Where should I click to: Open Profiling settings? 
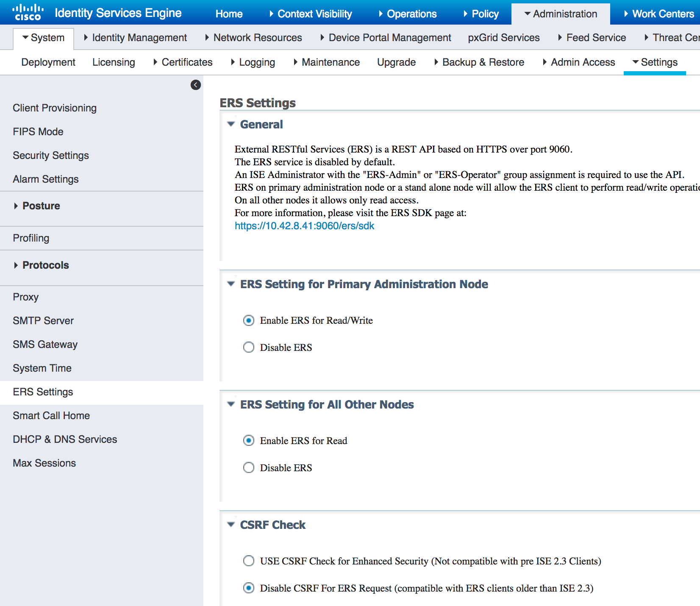[x=31, y=238]
